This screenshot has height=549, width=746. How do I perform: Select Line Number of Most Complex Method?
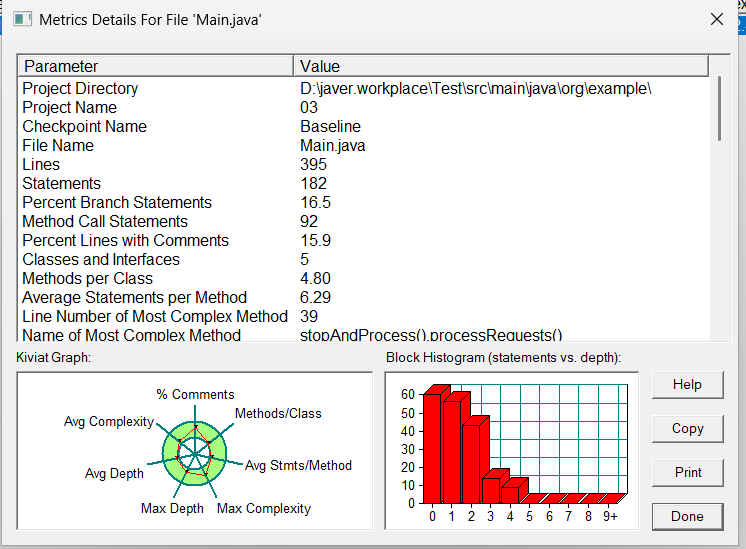coord(364,317)
